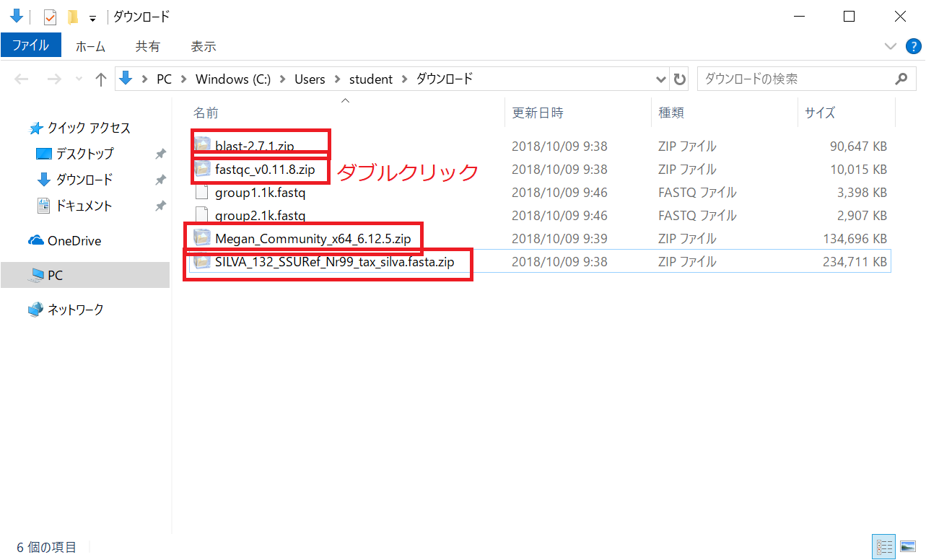Go up one folder level
This screenshot has height=560, width=926.
(101, 79)
